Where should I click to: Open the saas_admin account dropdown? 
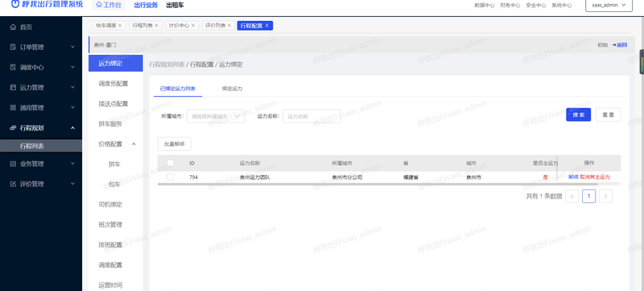pyautogui.click(x=609, y=6)
